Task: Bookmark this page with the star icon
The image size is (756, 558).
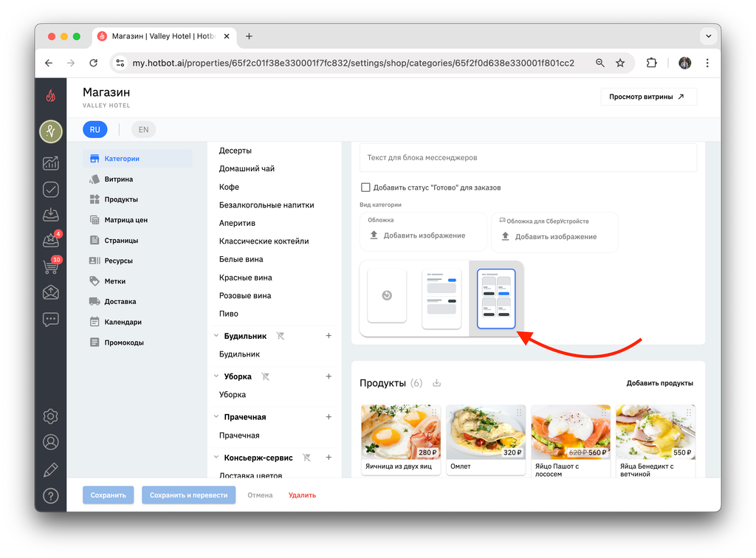Action: [620, 63]
